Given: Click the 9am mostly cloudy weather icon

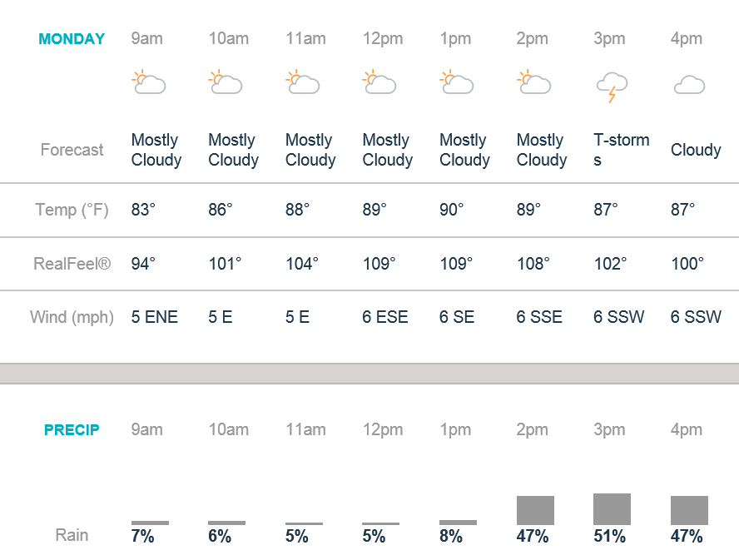Looking at the screenshot, I should [149, 82].
